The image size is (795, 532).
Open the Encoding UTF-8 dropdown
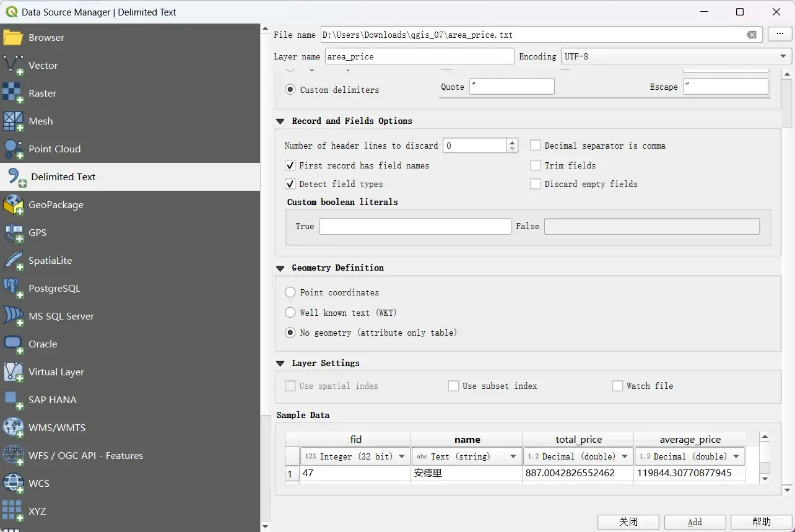tap(676, 56)
